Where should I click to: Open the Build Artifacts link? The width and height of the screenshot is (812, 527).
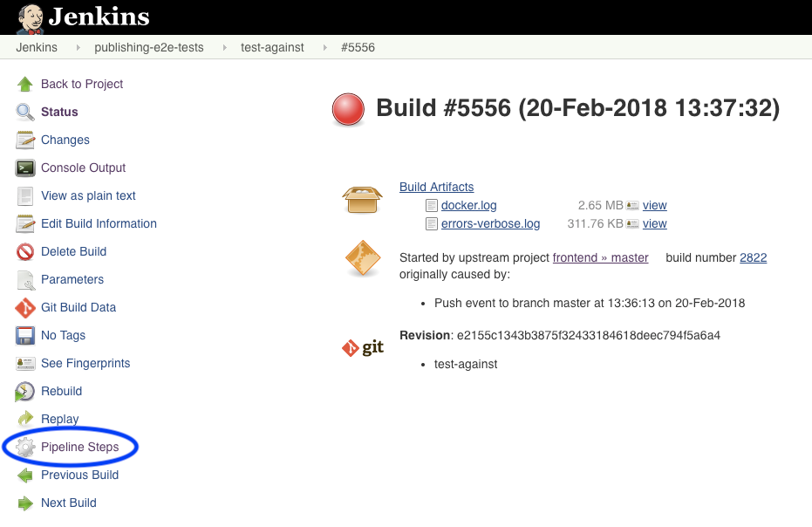click(x=437, y=187)
